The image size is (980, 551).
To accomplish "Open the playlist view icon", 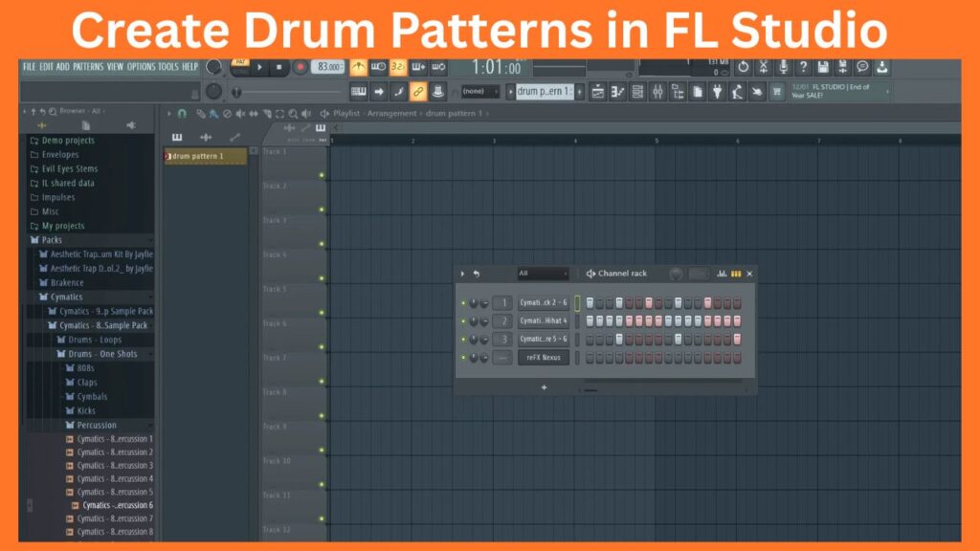I will [597, 92].
